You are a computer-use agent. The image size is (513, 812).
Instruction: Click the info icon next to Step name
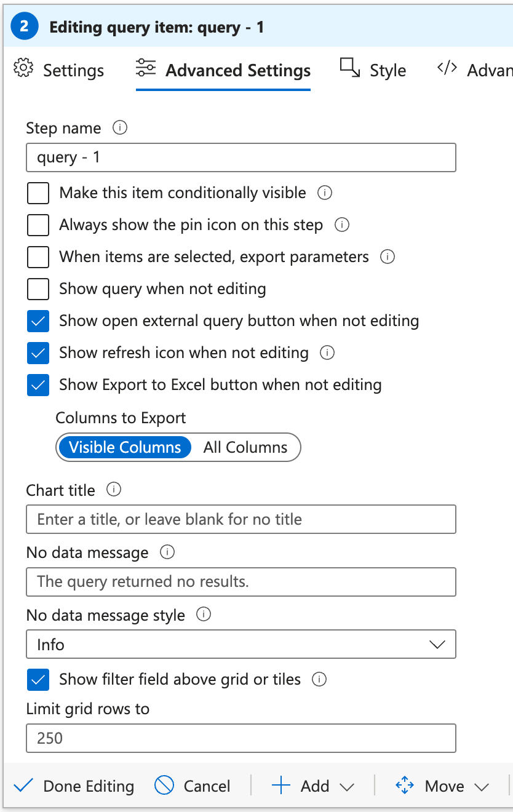121,128
